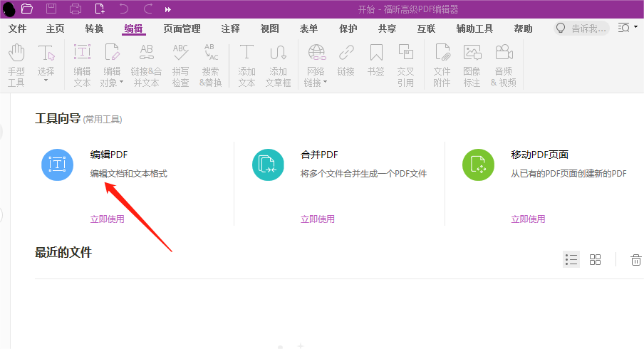The height and width of the screenshot is (349, 644).
Task: Click the blue Edit PDF circle icon
Action: (58, 165)
